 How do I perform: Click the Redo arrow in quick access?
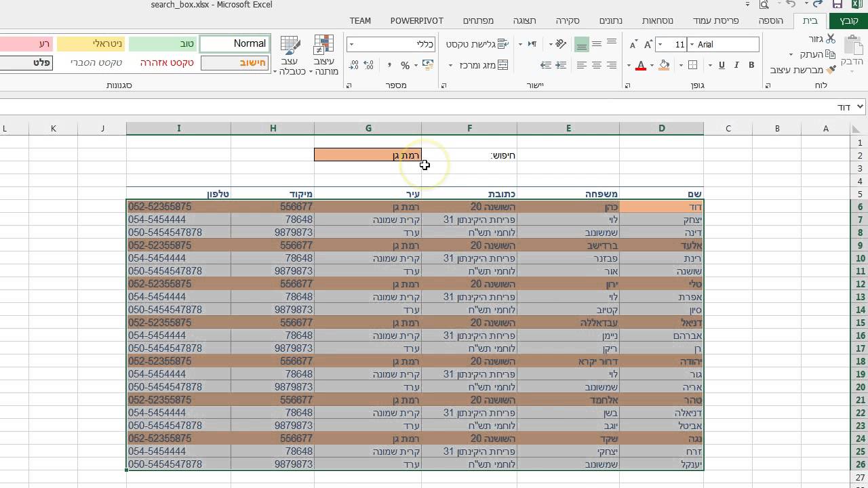pyautogui.click(x=789, y=5)
